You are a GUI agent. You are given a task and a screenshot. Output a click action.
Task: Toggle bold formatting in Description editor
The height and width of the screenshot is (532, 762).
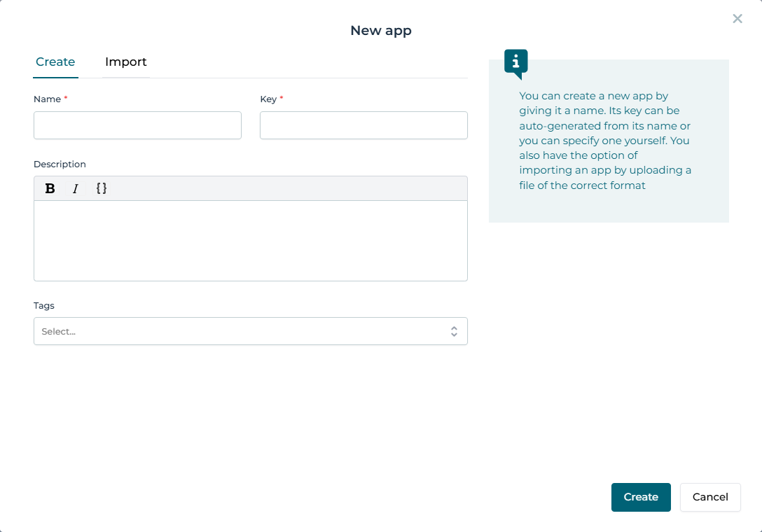tap(50, 188)
